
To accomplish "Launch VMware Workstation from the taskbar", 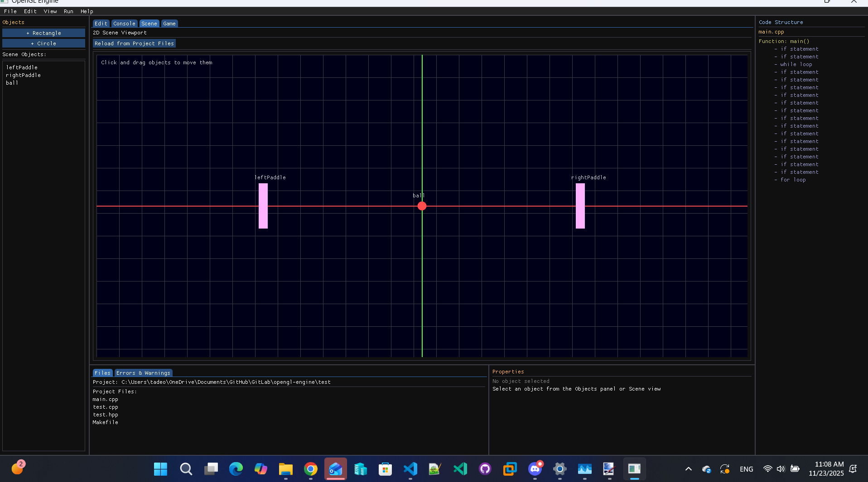I will pos(510,469).
